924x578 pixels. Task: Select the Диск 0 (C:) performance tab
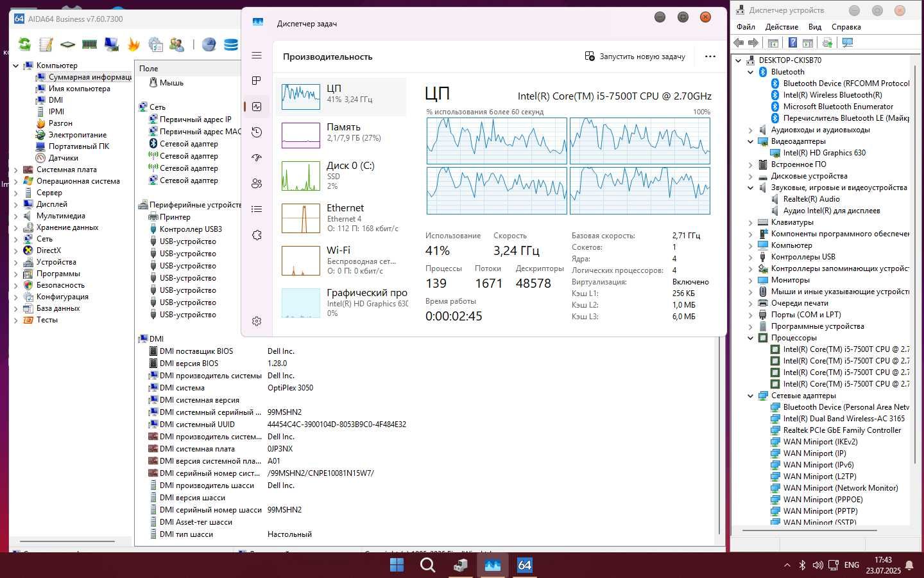pos(342,175)
